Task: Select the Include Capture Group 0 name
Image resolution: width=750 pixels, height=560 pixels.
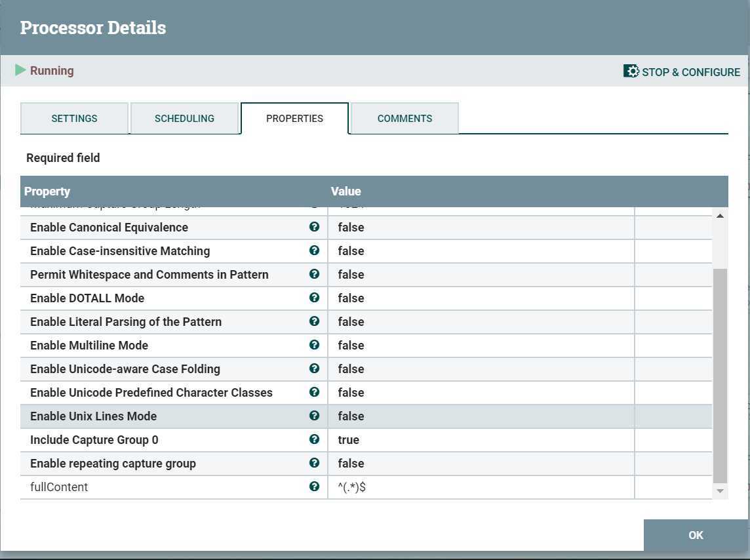Action: [x=94, y=440]
